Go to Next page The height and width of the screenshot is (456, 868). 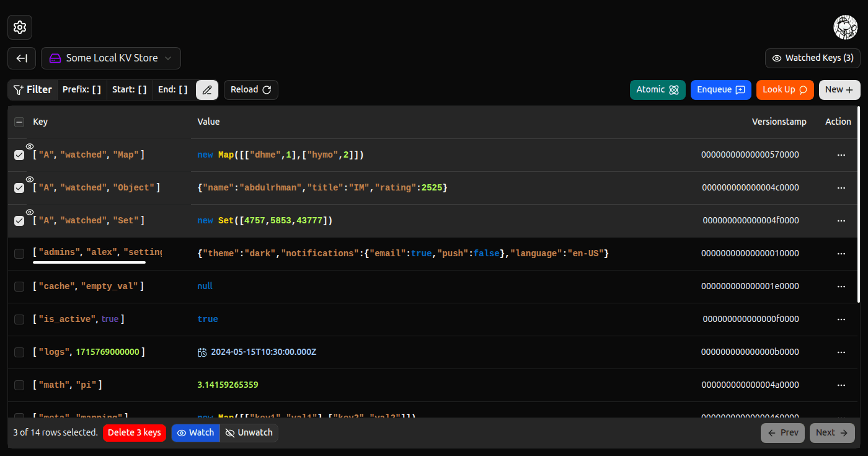[x=832, y=433]
